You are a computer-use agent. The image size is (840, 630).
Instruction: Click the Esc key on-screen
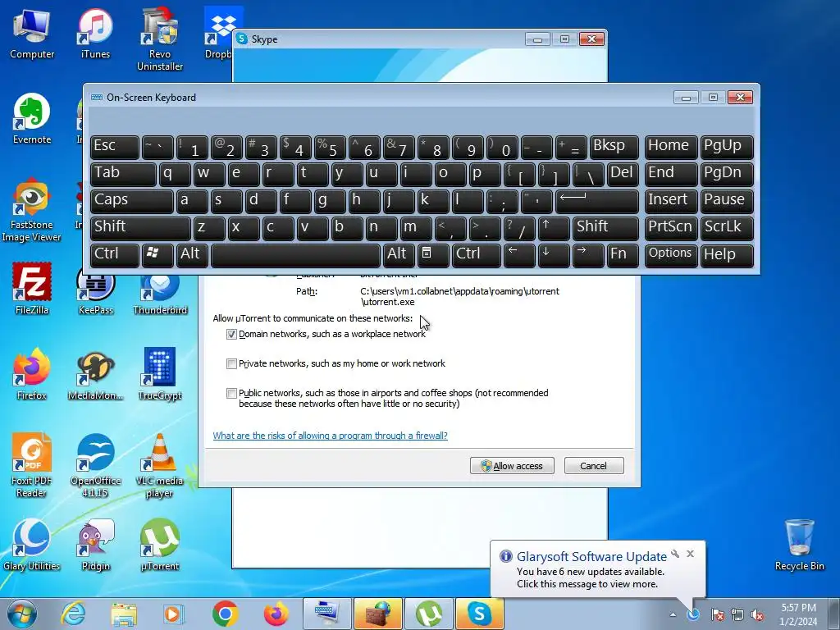[115, 147]
